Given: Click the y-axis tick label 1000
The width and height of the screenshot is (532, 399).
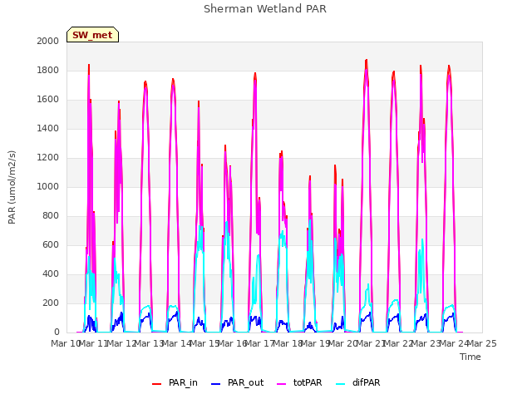Looking at the screenshot, I should coord(48,186).
